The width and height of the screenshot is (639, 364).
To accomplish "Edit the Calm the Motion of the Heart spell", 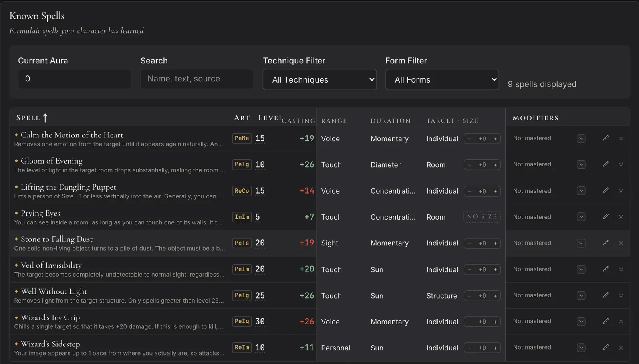I will (606, 138).
